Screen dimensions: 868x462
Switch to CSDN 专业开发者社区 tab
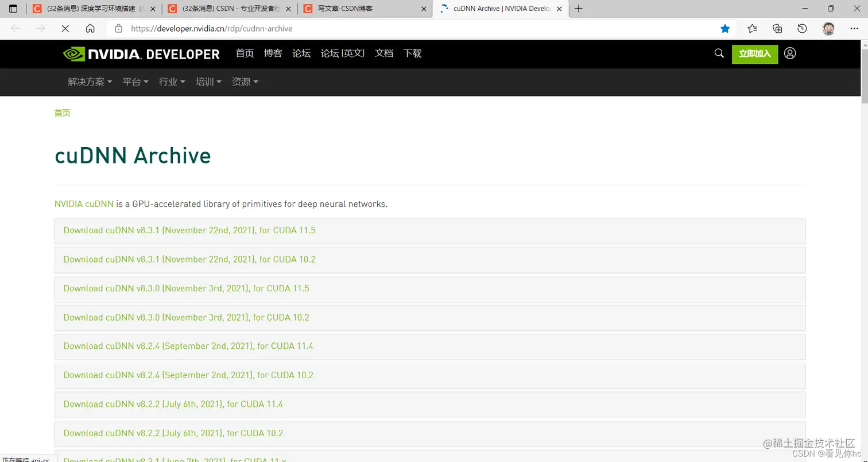(230, 9)
